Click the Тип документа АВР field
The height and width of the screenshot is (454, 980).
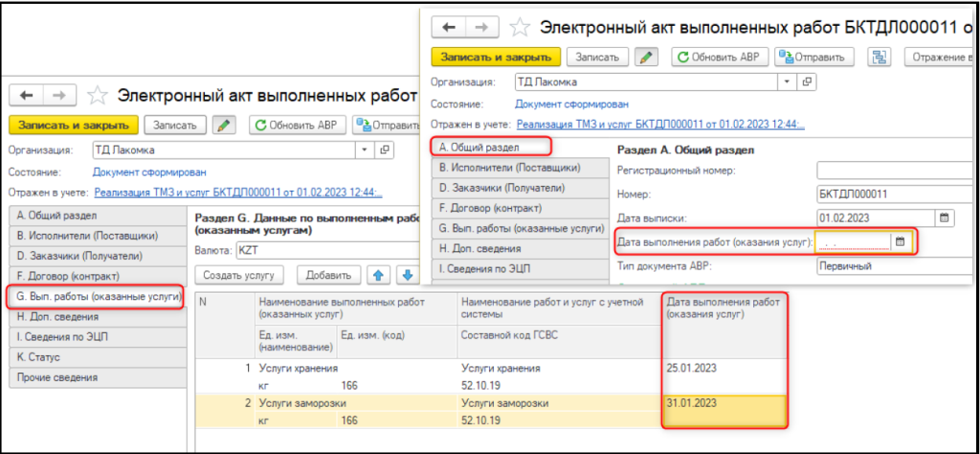895,265
